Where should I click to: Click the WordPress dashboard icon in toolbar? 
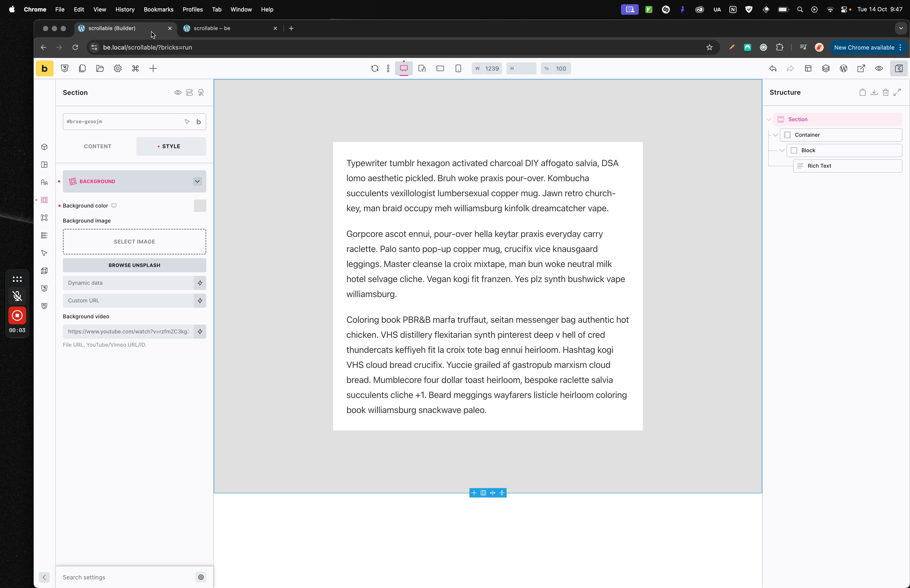point(844,68)
